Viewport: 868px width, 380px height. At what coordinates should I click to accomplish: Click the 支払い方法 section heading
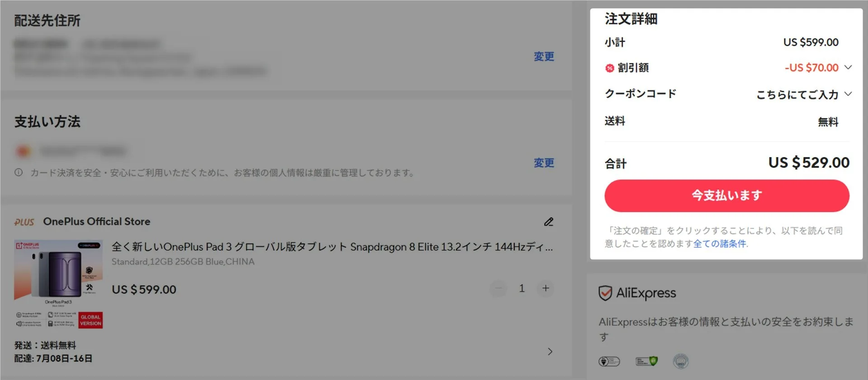click(47, 122)
